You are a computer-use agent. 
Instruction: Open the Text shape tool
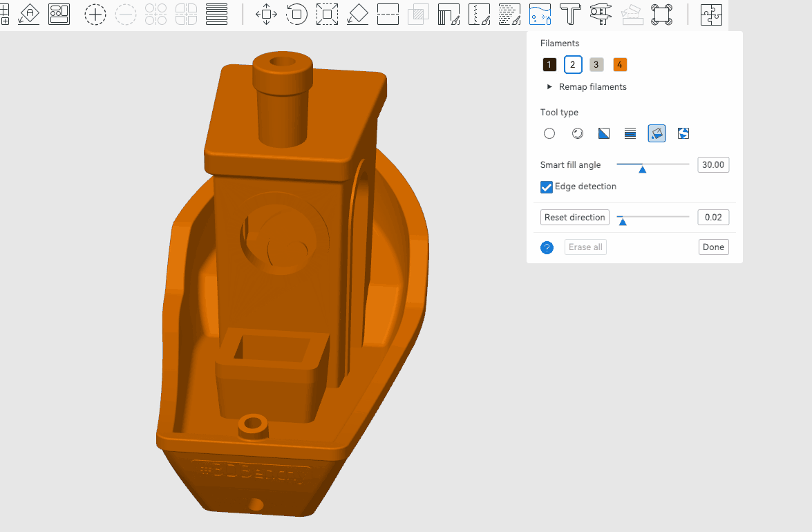tap(570, 14)
